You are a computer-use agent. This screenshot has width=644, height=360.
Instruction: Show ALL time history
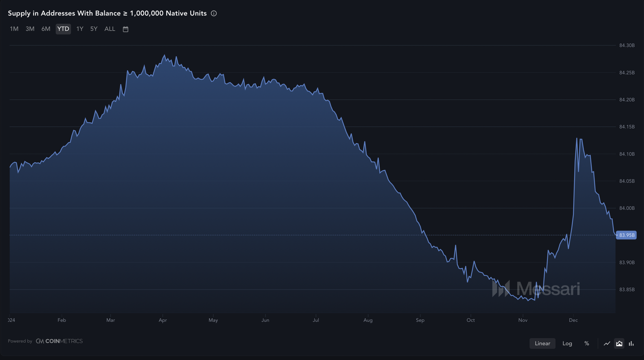point(110,29)
